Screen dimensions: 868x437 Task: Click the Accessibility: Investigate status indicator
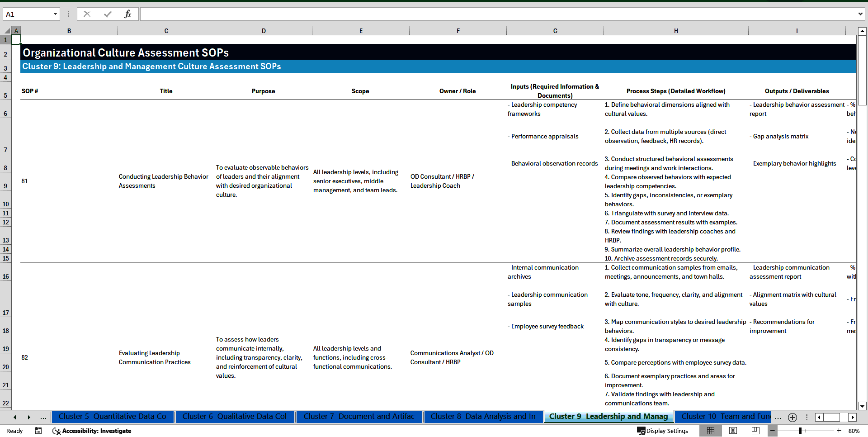(92, 431)
